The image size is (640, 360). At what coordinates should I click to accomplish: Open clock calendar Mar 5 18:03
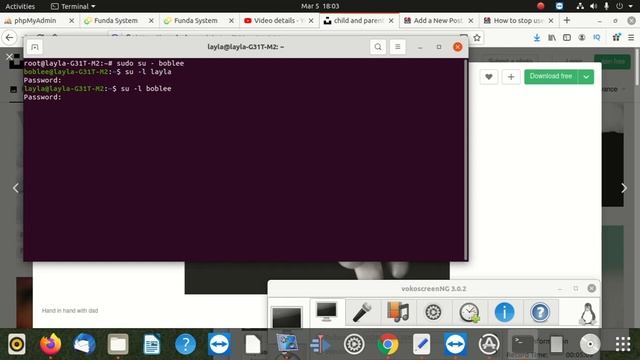click(x=320, y=6)
